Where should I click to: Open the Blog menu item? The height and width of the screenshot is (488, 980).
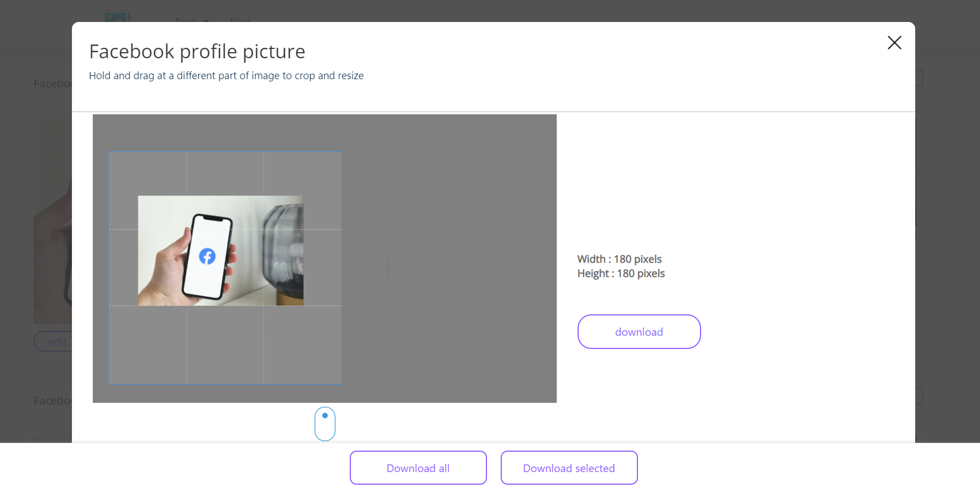pyautogui.click(x=240, y=20)
